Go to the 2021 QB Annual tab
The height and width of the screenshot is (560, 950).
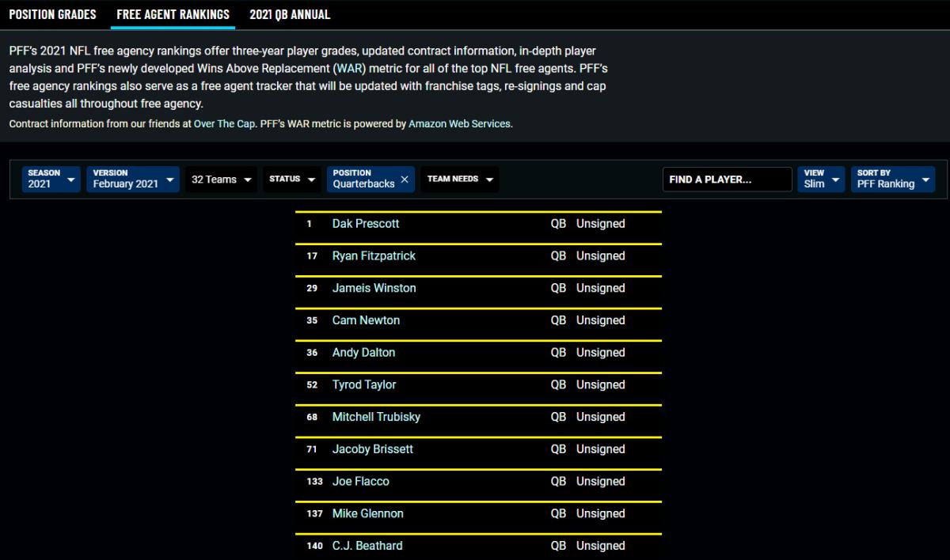[x=290, y=14]
